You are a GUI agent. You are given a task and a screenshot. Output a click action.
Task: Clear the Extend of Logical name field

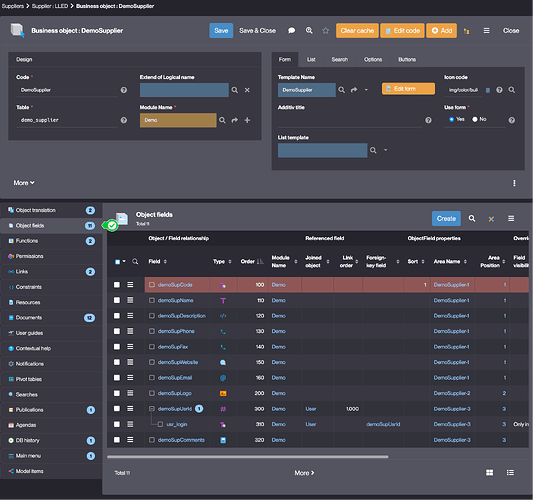(247, 90)
